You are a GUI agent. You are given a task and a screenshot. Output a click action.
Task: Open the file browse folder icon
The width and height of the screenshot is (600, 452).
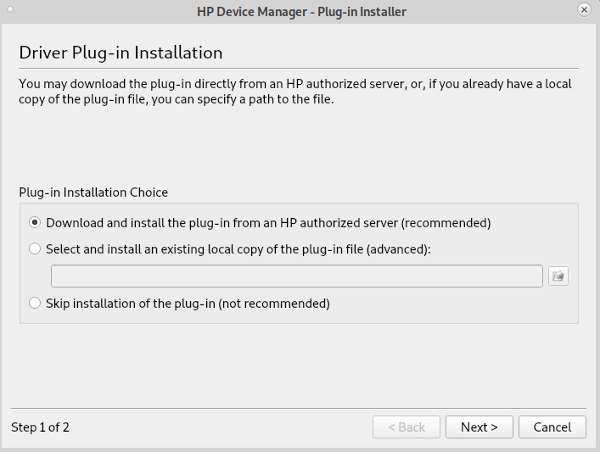pyautogui.click(x=558, y=276)
